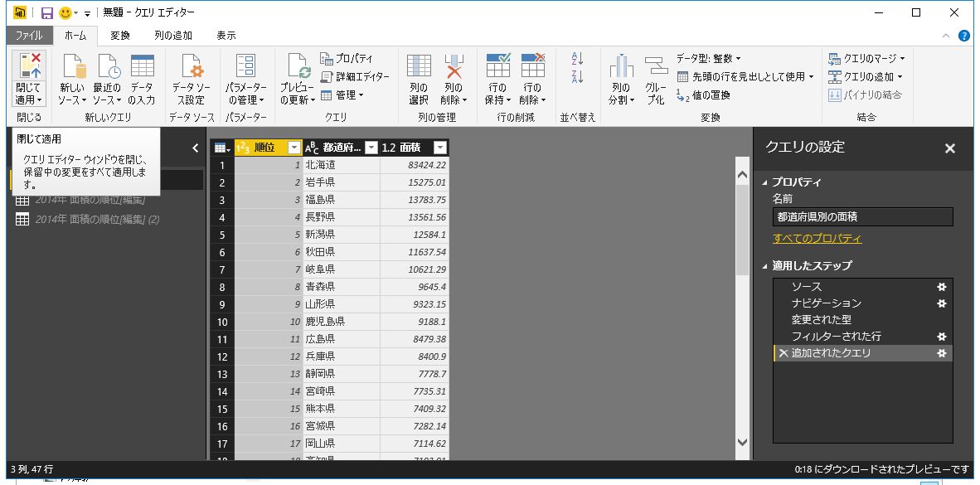
Task: Click Replace Values (値の置換)
Action: [x=703, y=95]
